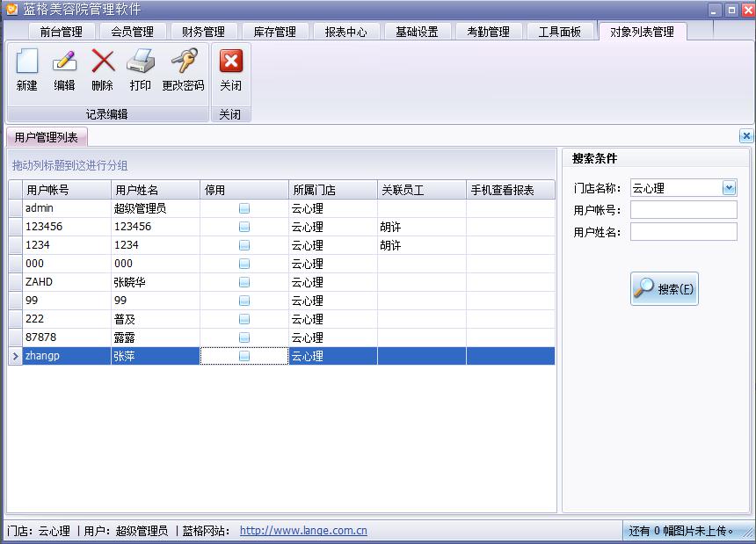Click the app logo icon in the title bar

pos(11,9)
